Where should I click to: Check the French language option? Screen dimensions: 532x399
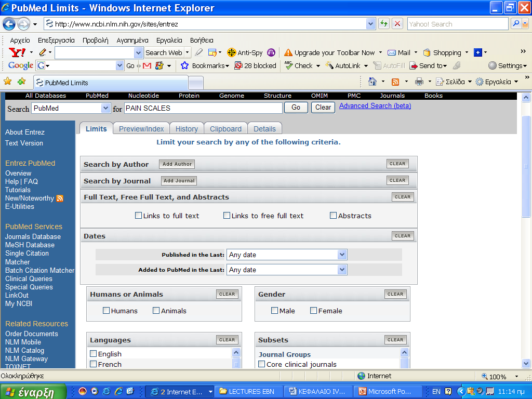[94, 364]
